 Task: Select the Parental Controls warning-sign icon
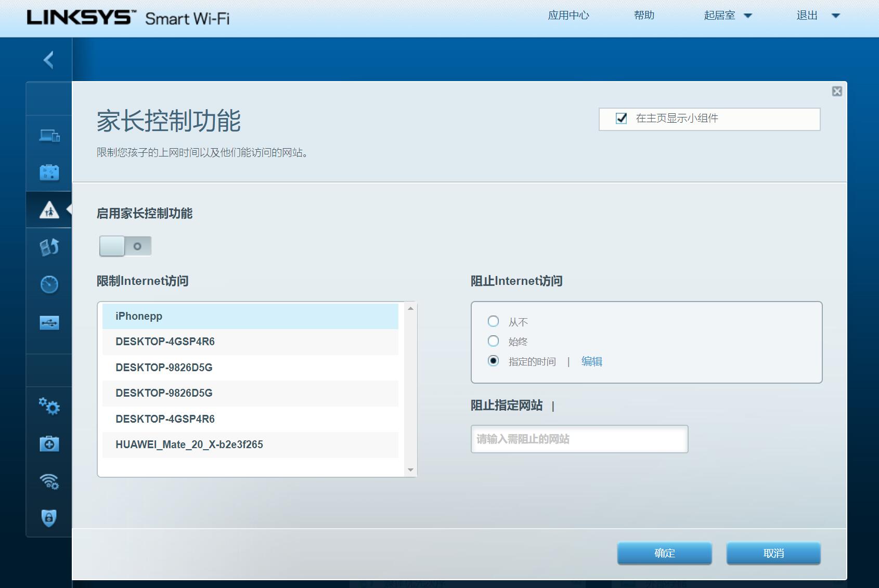49,210
